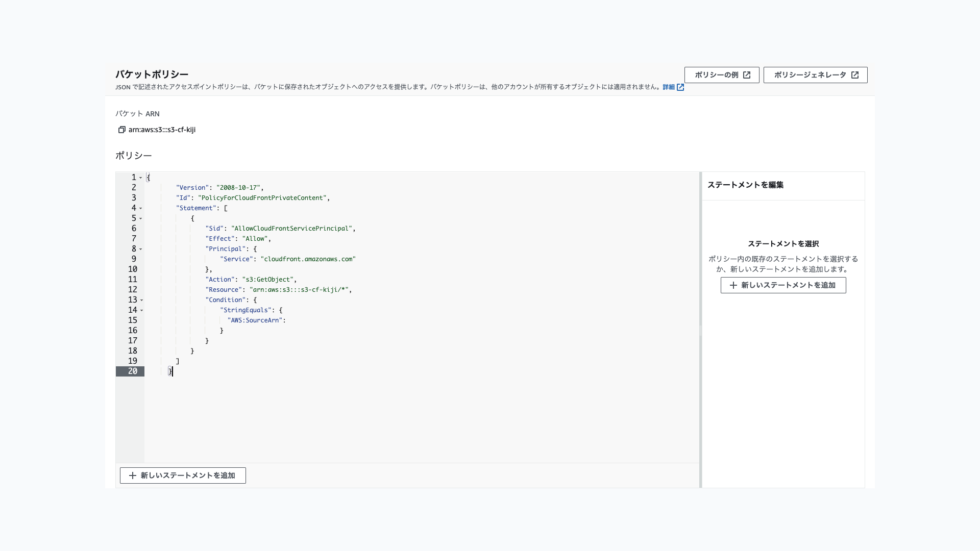
Task: Collapse Principal block fold arrow at line 8
Action: [x=141, y=249]
